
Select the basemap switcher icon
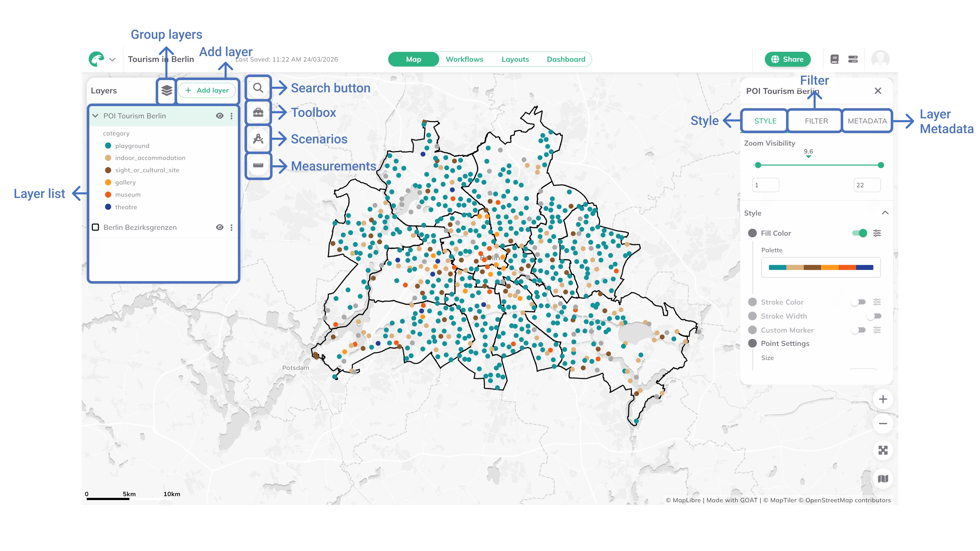[x=883, y=479]
